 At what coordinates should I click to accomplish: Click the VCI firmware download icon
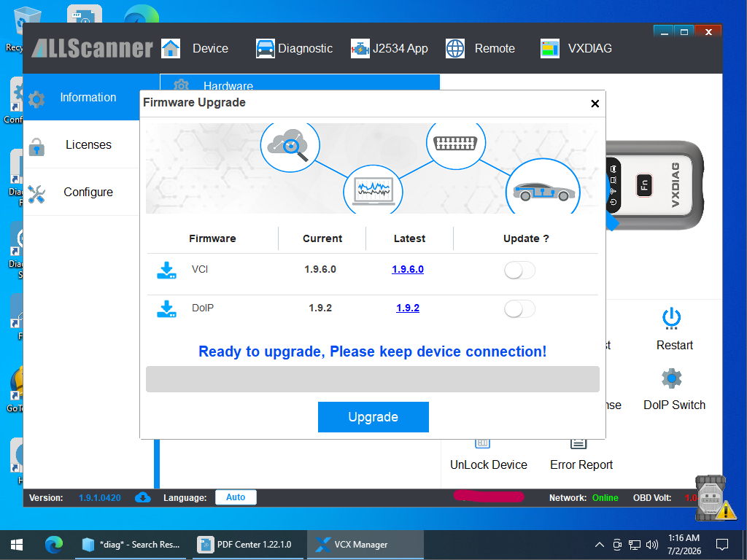click(x=166, y=270)
